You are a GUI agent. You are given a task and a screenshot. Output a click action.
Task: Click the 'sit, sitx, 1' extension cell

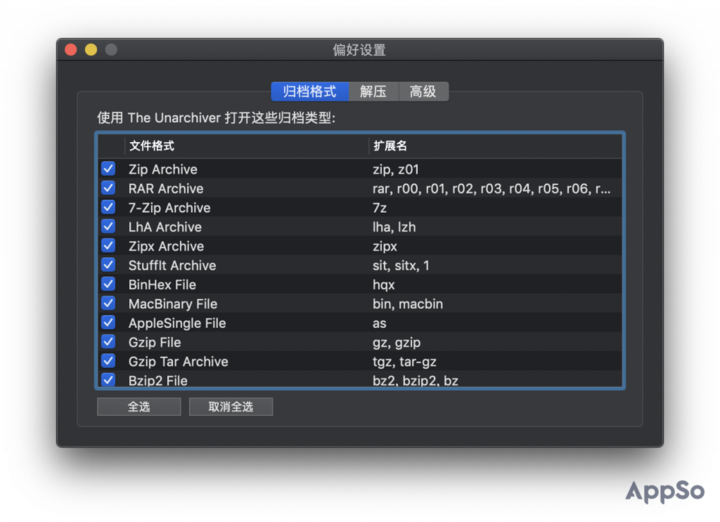click(401, 265)
